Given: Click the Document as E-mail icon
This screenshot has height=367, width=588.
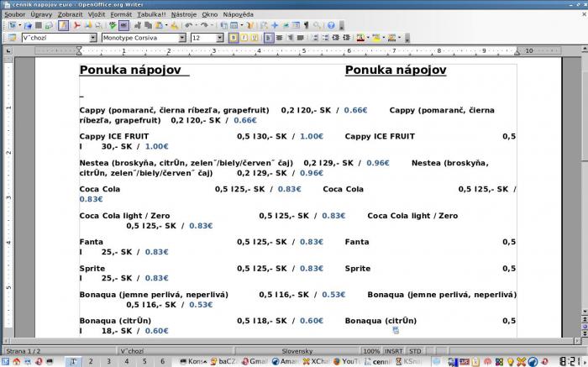Looking at the screenshot, I should tap(49, 25).
